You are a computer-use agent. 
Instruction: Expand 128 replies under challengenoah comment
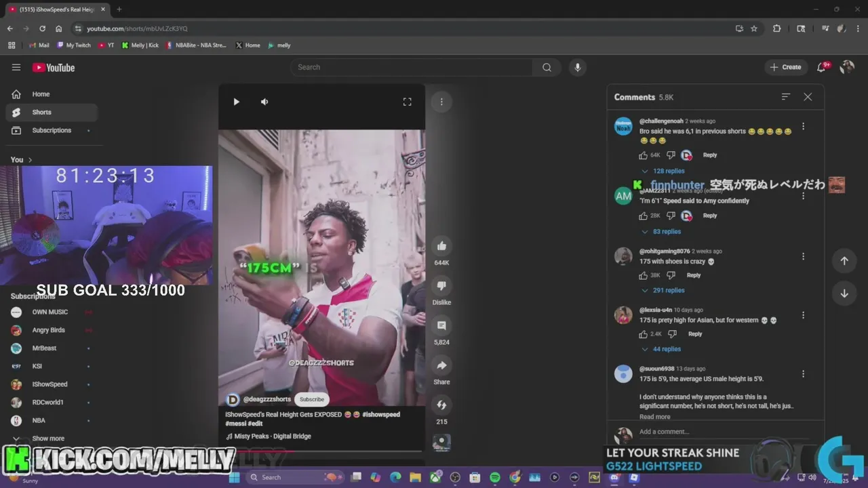[x=663, y=171]
